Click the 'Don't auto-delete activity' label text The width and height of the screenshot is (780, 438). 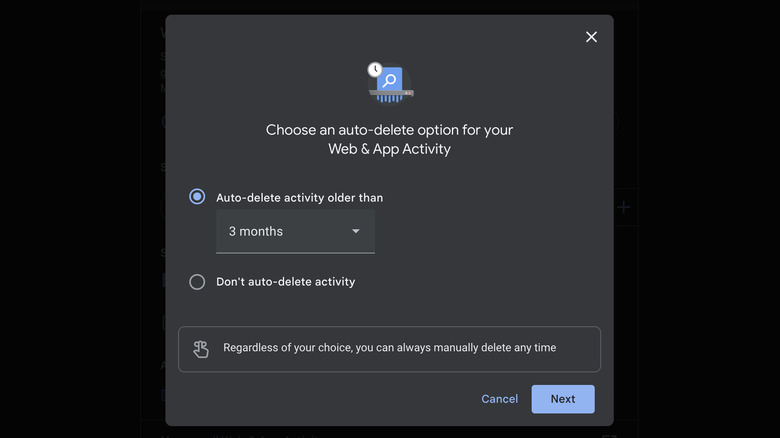click(285, 282)
